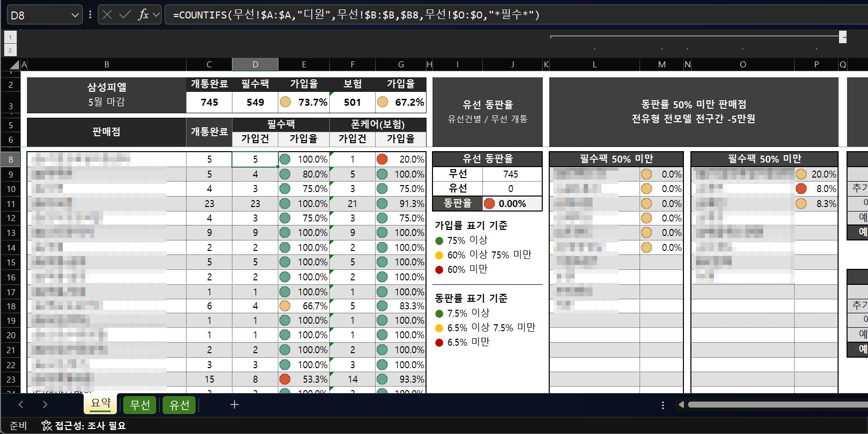Click the formula bar options dots

click(x=90, y=15)
